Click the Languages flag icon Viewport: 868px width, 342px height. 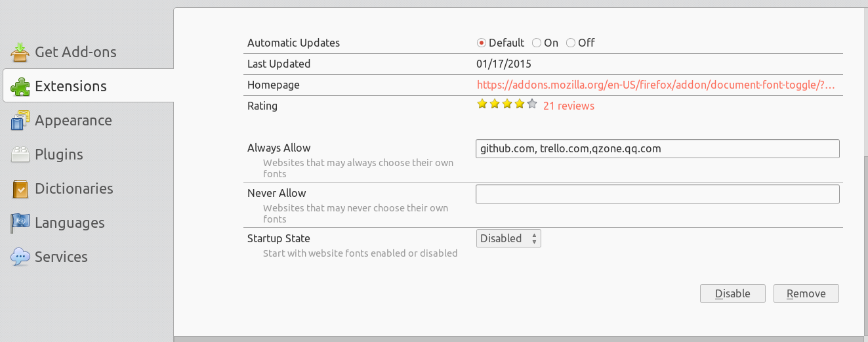(x=20, y=223)
